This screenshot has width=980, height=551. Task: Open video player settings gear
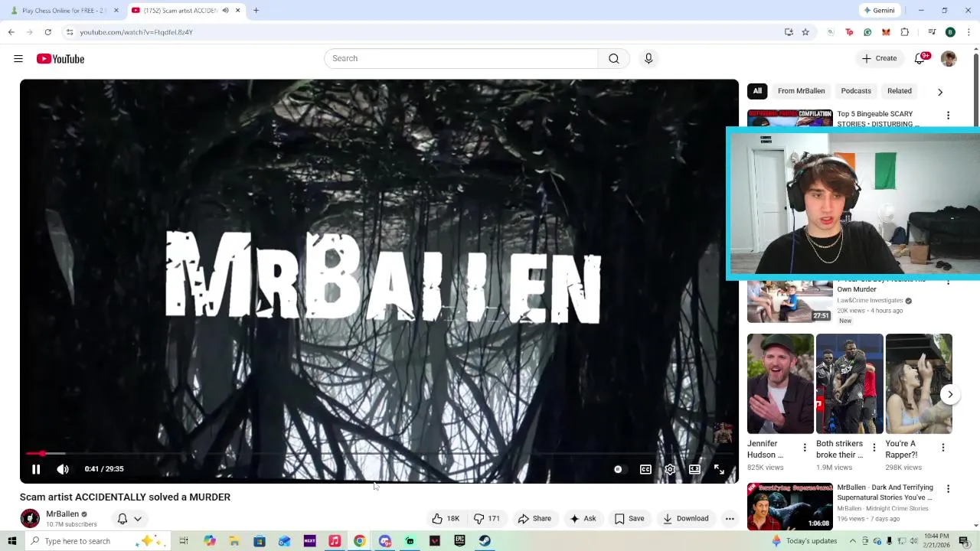pos(670,469)
